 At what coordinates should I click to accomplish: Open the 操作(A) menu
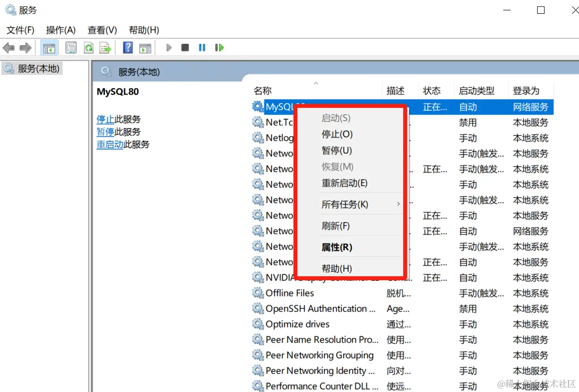point(61,30)
